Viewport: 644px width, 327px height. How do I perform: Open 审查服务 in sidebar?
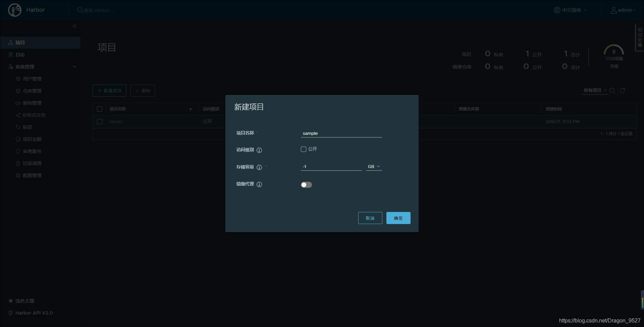point(32,151)
